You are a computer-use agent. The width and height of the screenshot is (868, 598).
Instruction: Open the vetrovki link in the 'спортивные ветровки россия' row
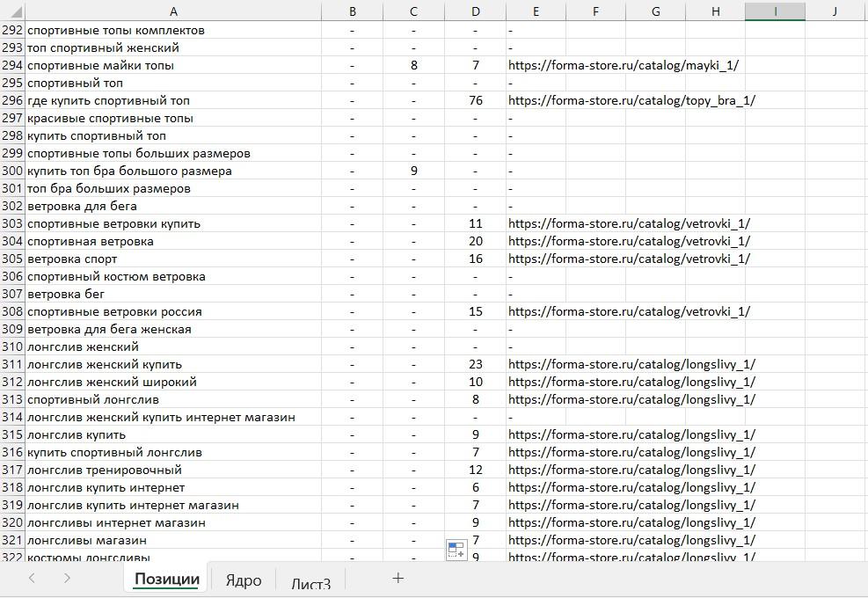629,311
